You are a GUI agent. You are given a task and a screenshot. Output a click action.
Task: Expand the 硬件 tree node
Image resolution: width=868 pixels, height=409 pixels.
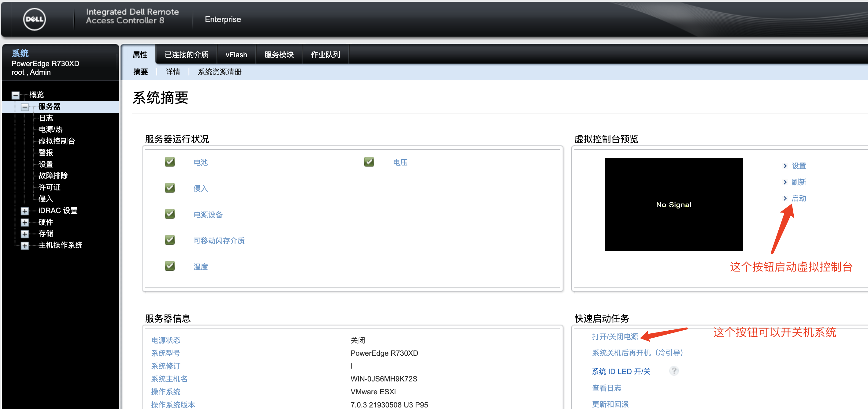click(x=24, y=223)
